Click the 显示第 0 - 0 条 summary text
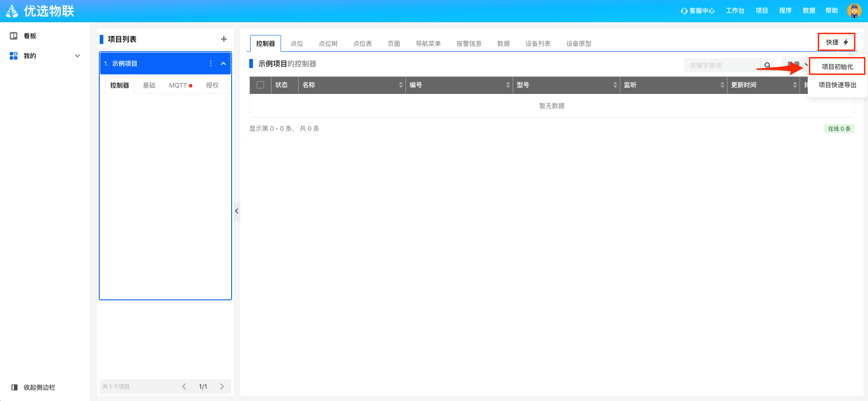Viewport: 868px width, 401px height. (x=284, y=129)
